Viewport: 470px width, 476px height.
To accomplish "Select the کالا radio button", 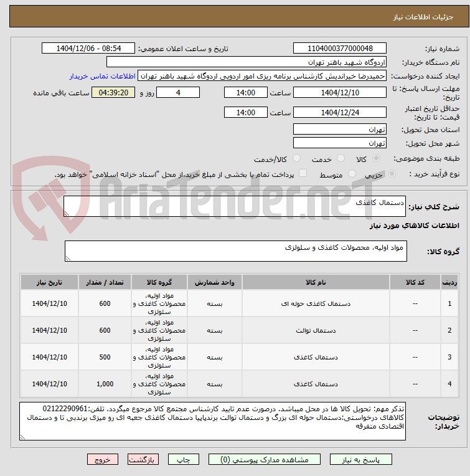I will click(x=376, y=158).
